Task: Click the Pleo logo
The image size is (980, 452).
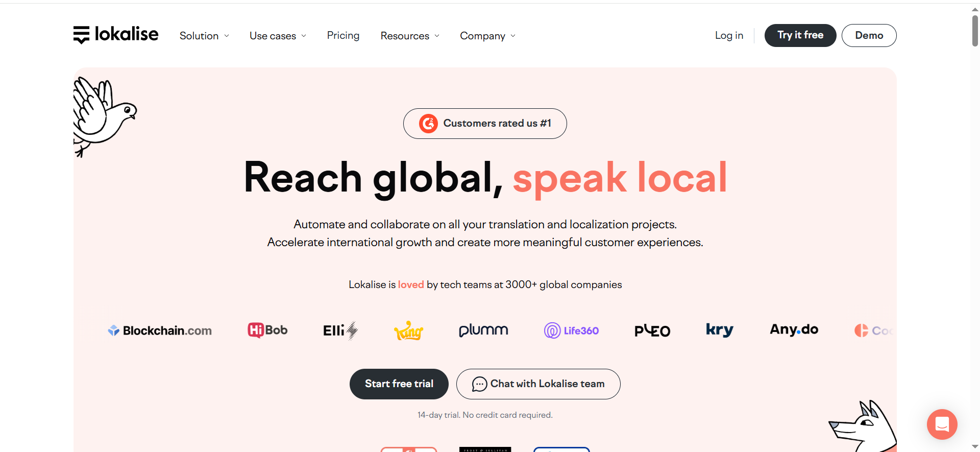Action: click(x=652, y=330)
